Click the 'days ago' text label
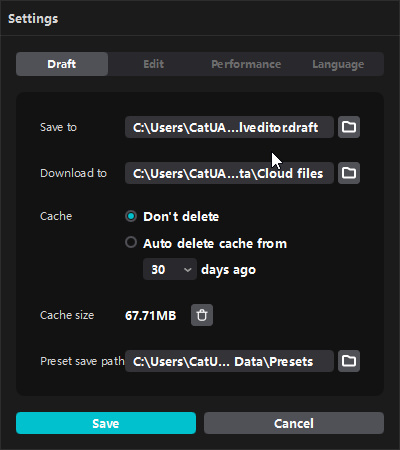Image resolution: width=400 pixels, height=450 pixels. point(228,270)
